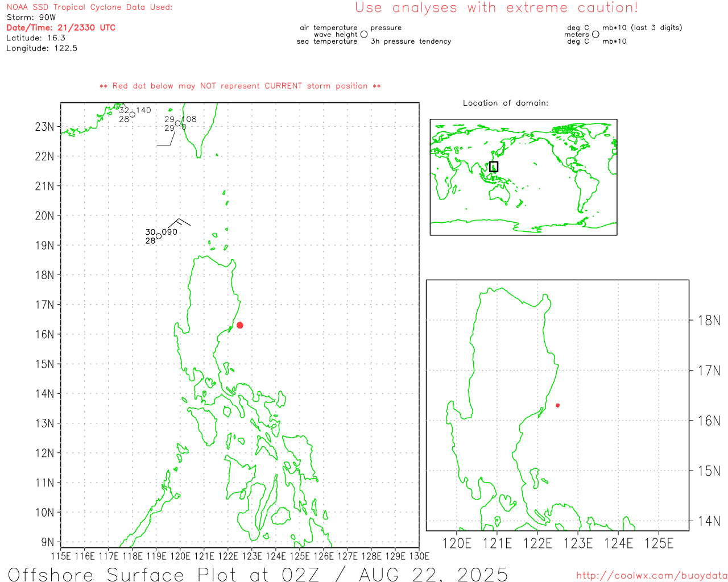Click the 'pressure' legend label
This screenshot has width=728, height=582.
(386, 27)
